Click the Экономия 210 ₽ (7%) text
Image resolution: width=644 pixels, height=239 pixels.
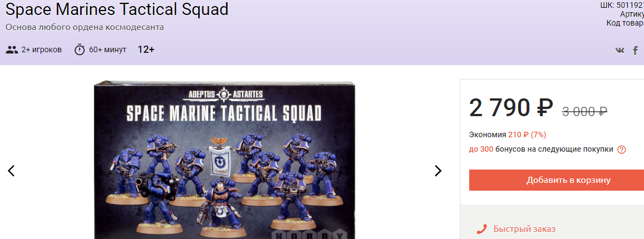[x=507, y=135]
